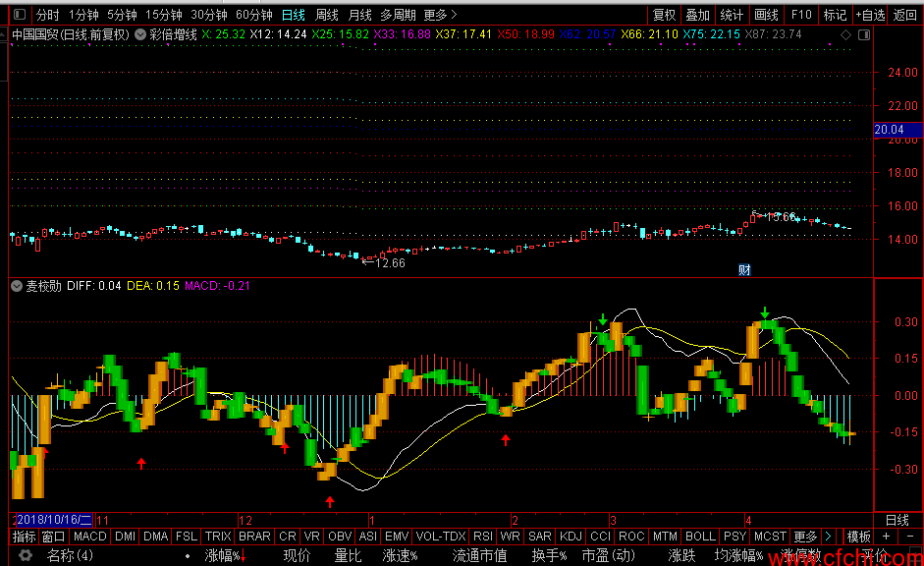
Task: Select the ROC indicator
Action: pos(631,537)
